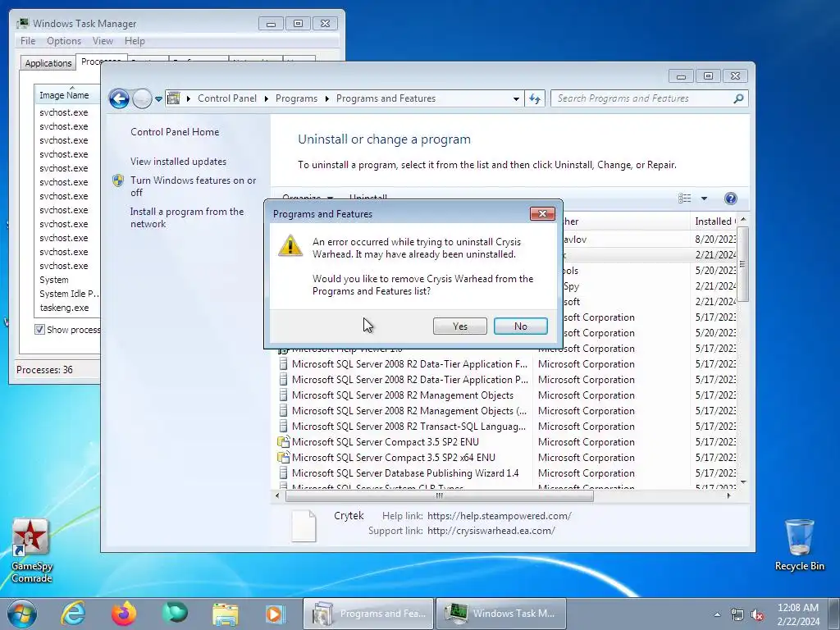Open Windows Explorer from the taskbar
This screenshot has width=840, height=630.
[x=226, y=614]
